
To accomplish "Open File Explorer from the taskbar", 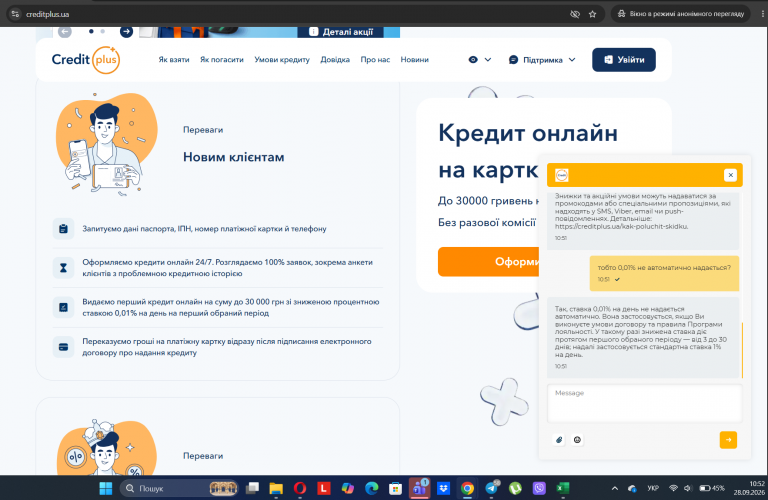I will [276, 488].
